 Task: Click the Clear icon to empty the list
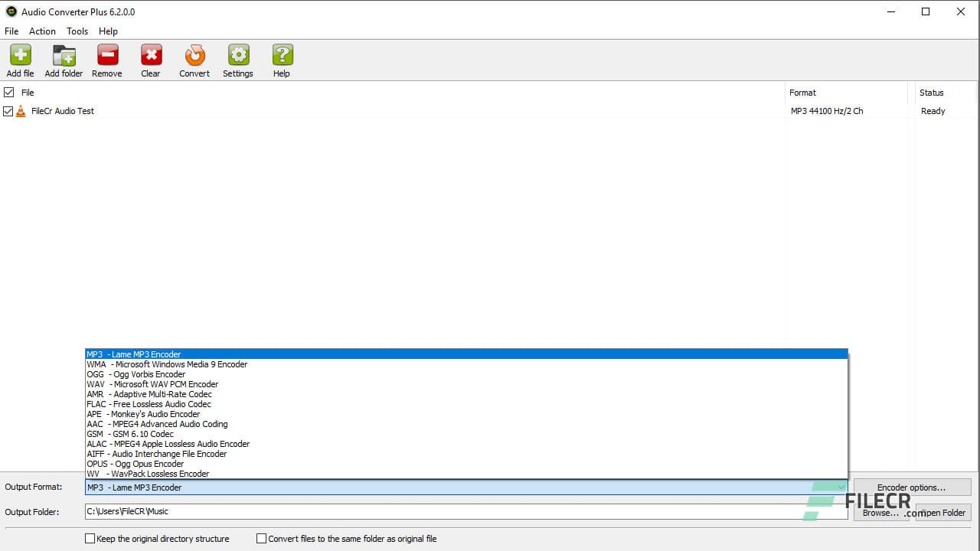[150, 54]
